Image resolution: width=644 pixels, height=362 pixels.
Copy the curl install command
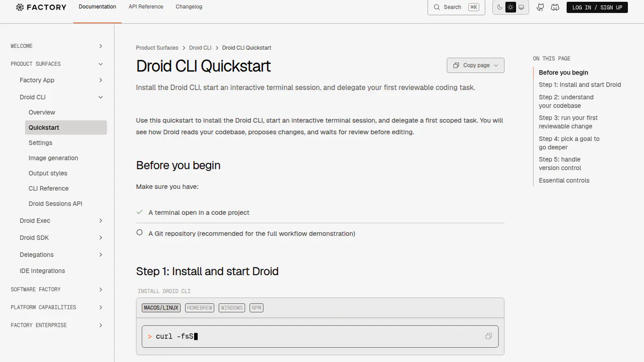click(489, 336)
